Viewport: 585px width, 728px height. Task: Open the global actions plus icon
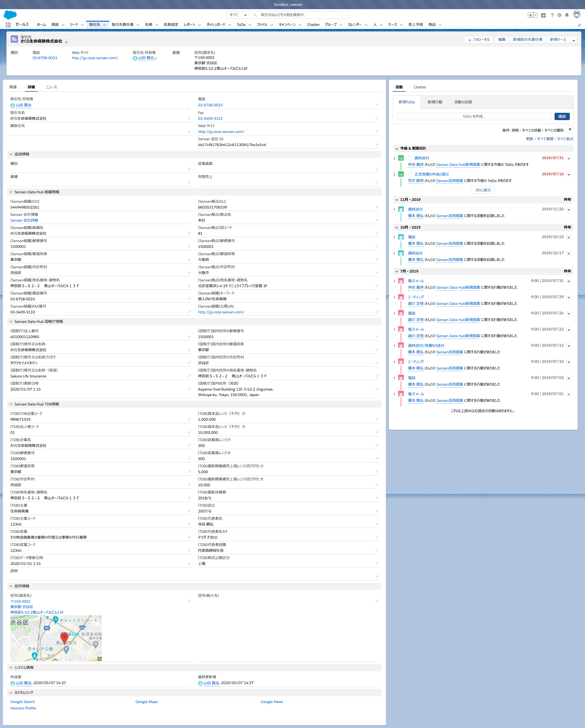[x=543, y=15]
